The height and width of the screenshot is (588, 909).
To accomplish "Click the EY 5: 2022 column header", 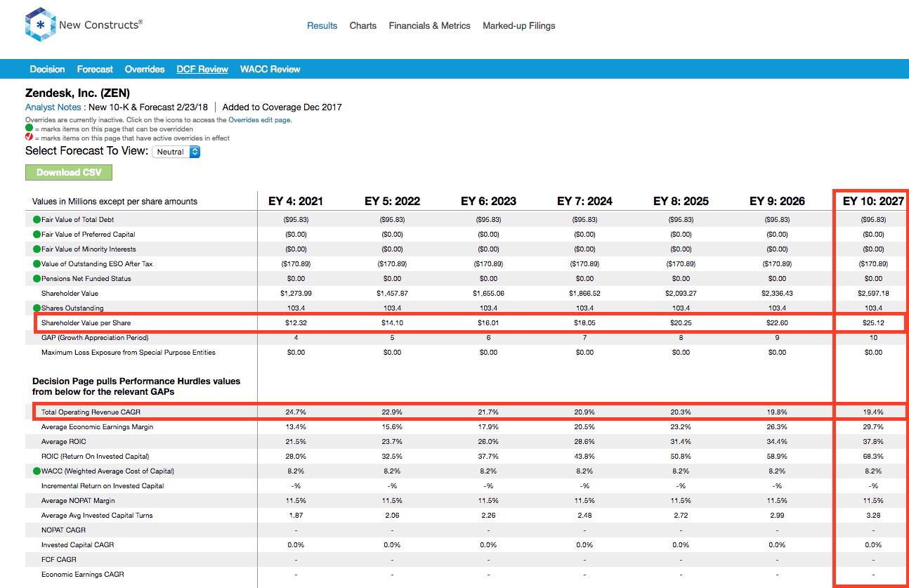I will [392, 201].
